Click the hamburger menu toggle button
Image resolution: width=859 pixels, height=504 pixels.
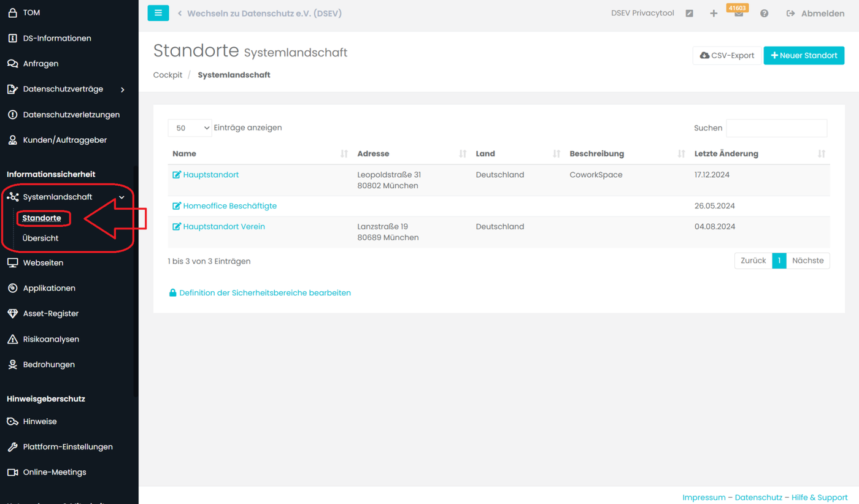[158, 13]
